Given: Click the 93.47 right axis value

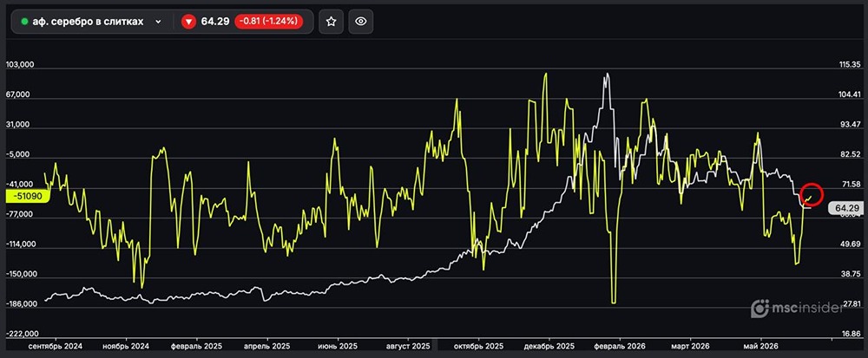Looking at the screenshot, I should 851,124.
